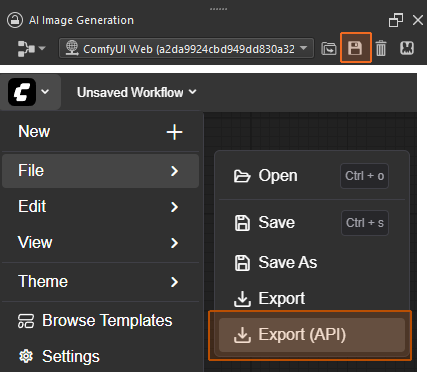Open the View submenu
This screenshot has height=372, width=427.
tap(101, 243)
